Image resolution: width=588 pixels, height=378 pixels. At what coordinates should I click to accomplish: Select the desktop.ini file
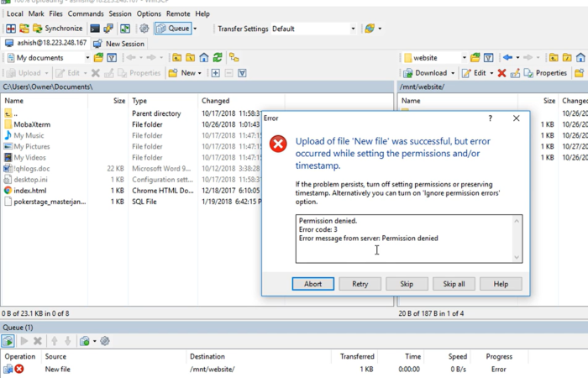[30, 180]
